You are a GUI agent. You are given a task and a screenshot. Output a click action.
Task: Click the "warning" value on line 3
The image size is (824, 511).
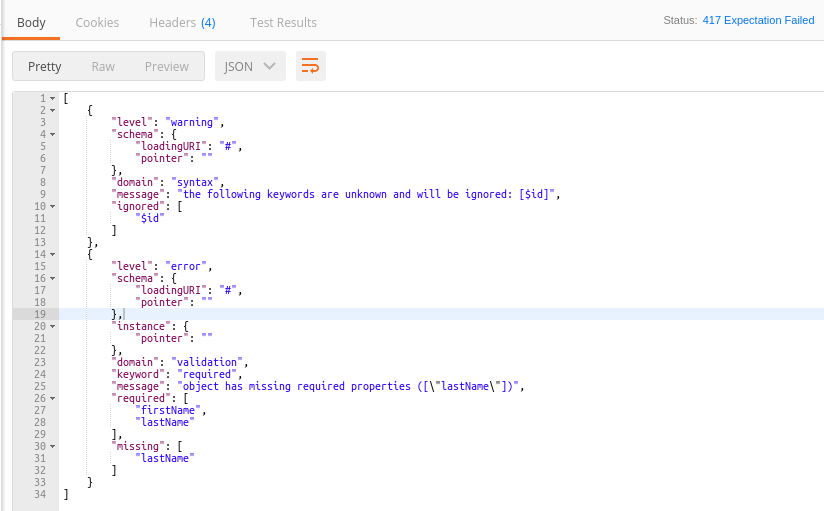[192, 122]
